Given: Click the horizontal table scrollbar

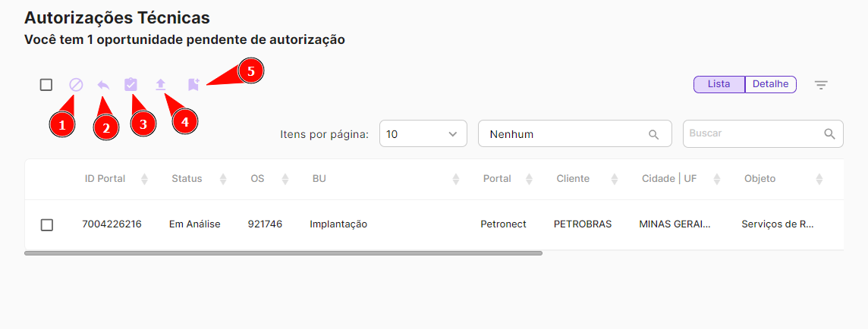Looking at the screenshot, I should (x=283, y=253).
